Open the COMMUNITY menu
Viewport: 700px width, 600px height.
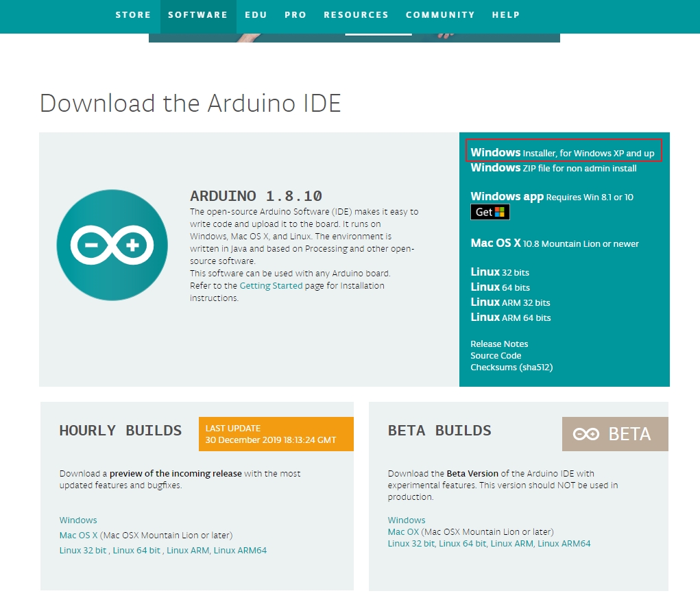pos(440,14)
